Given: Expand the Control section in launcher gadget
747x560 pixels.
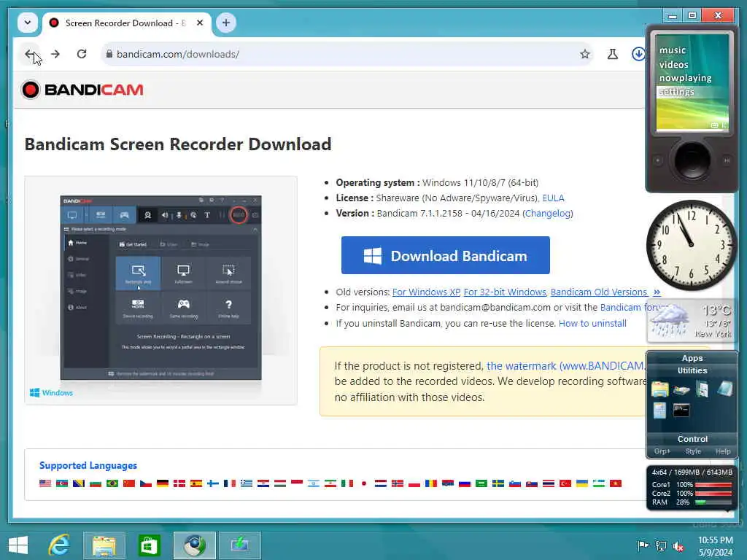Looking at the screenshot, I should (x=692, y=439).
